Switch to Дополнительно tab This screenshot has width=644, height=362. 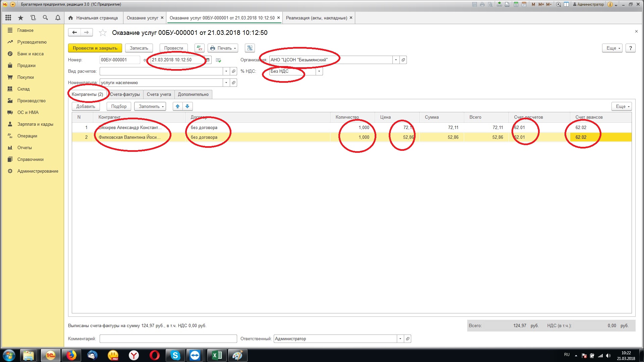click(193, 95)
